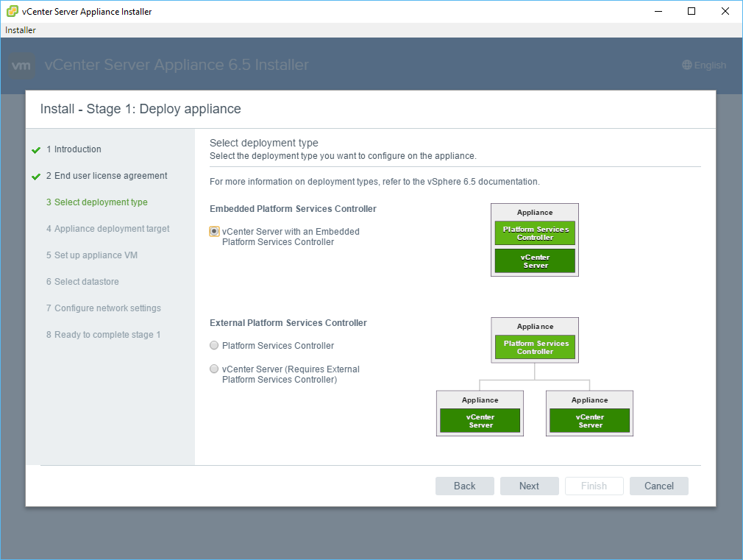The height and width of the screenshot is (560, 743).
Task: Click the embedded vCenter Server diagram box
Action: click(x=535, y=261)
